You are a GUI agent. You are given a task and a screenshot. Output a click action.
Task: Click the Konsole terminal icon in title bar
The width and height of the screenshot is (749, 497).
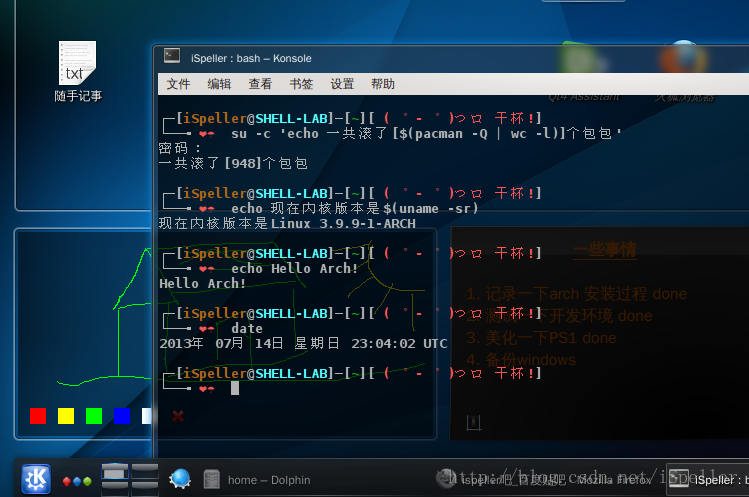click(x=171, y=56)
